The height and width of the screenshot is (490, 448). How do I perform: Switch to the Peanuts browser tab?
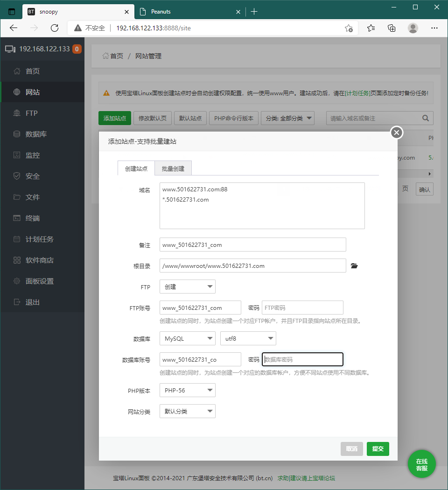click(189, 12)
